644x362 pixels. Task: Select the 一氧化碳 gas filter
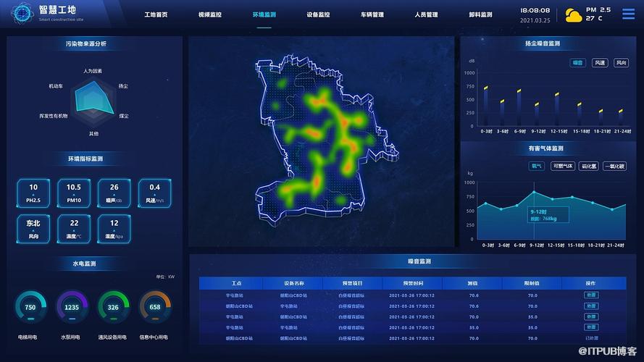click(x=614, y=166)
